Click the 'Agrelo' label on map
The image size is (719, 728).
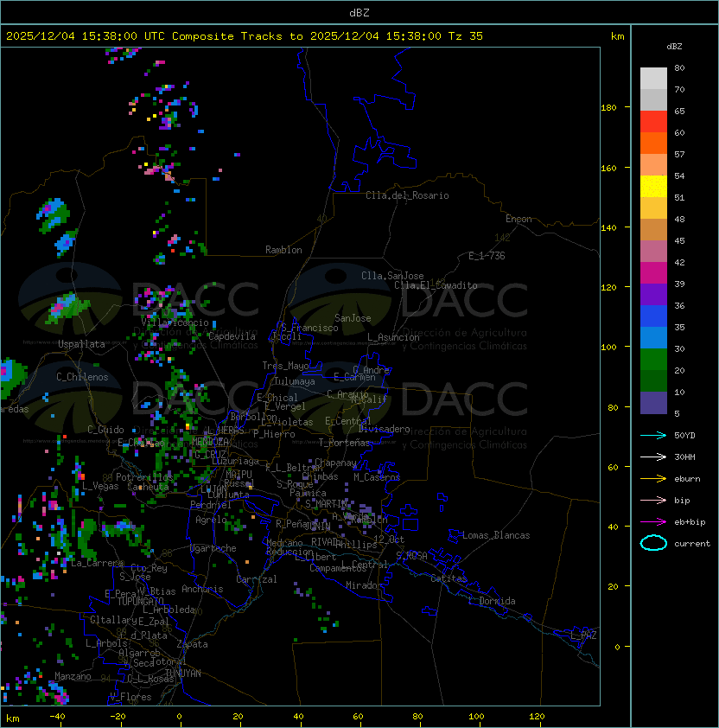tap(211, 520)
